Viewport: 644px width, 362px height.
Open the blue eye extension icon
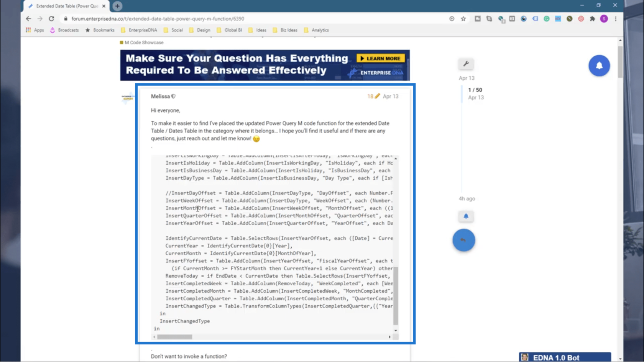524,18
